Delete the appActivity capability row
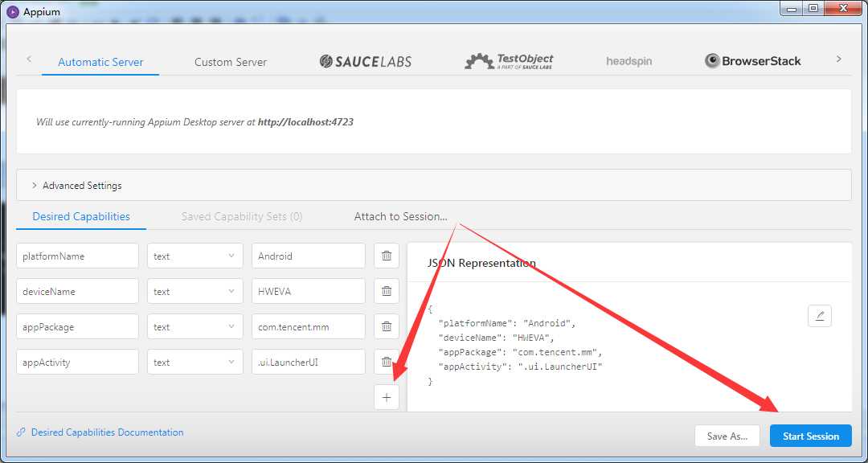This screenshot has height=463, width=868. [x=387, y=363]
